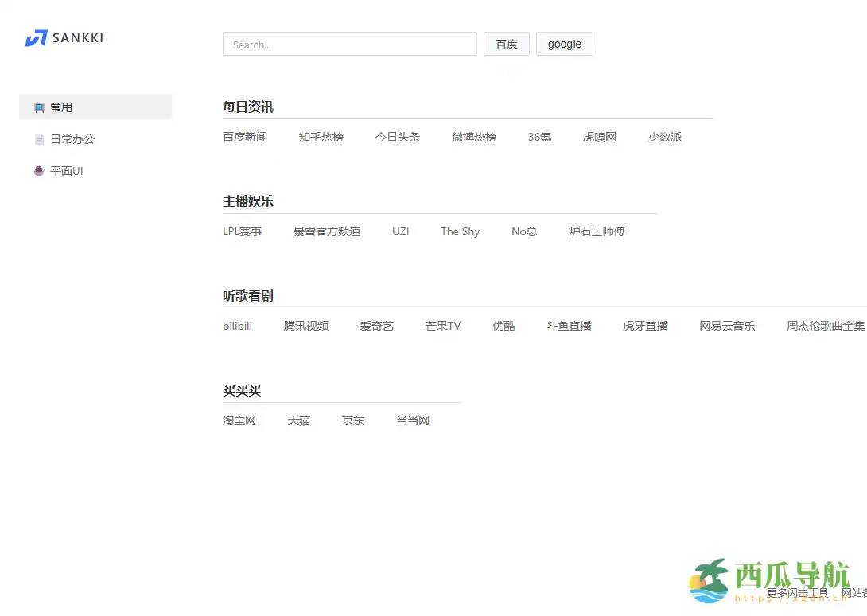Image resolution: width=867 pixels, height=616 pixels.
Task: Open 百度新闻 under 每日资讯
Action: (244, 136)
